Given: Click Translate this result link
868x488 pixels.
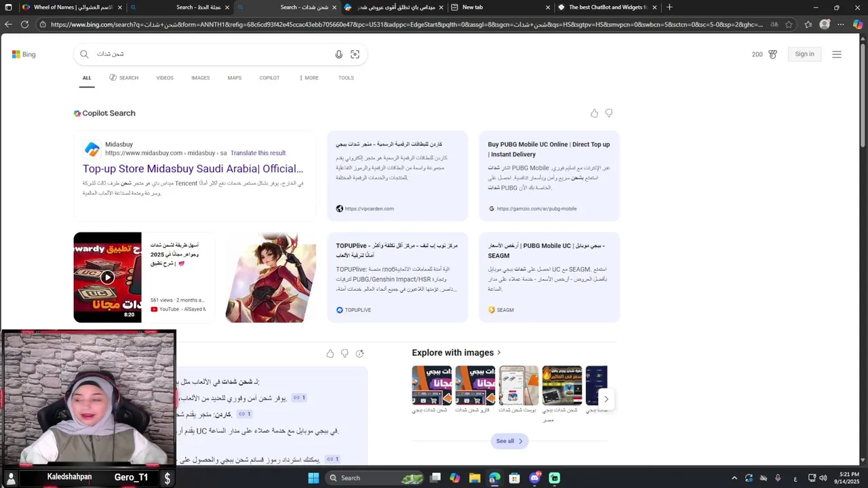Looking at the screenshot, I should (x=258, y=153).
